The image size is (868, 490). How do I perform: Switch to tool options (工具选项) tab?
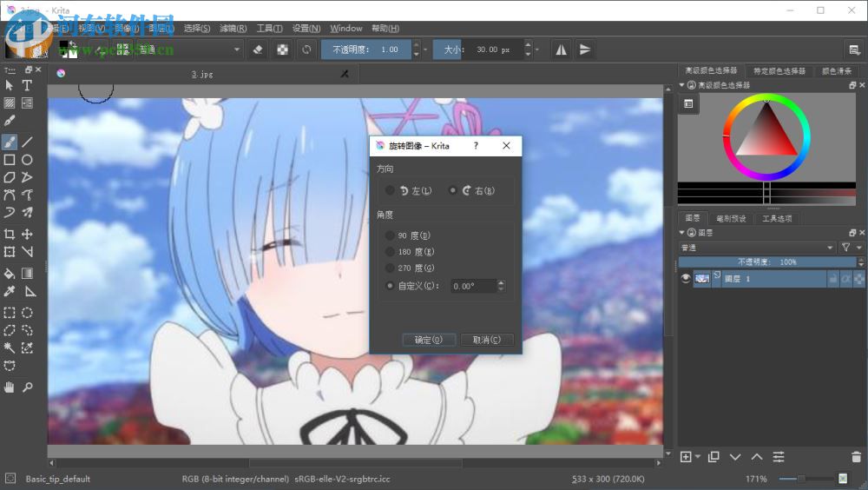click(x=777, y=218)
